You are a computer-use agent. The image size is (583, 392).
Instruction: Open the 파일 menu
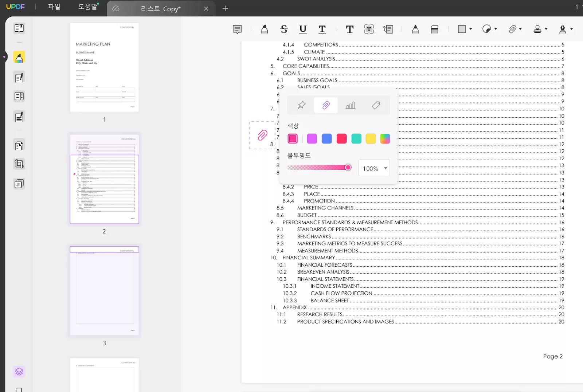(54, 7)
